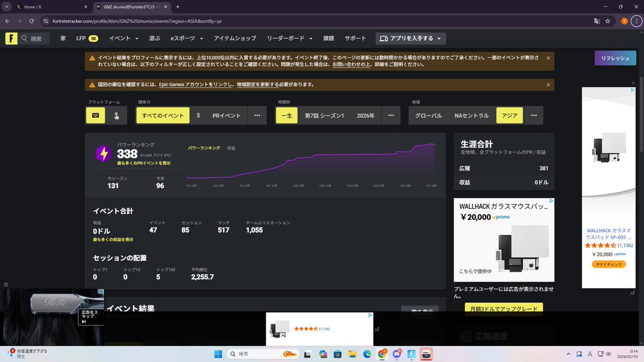Open File Explorer from the taskbar
Image resolution: width=644 pixels, height=362 pixels.
pyautogui.click(x=352, y=353)
